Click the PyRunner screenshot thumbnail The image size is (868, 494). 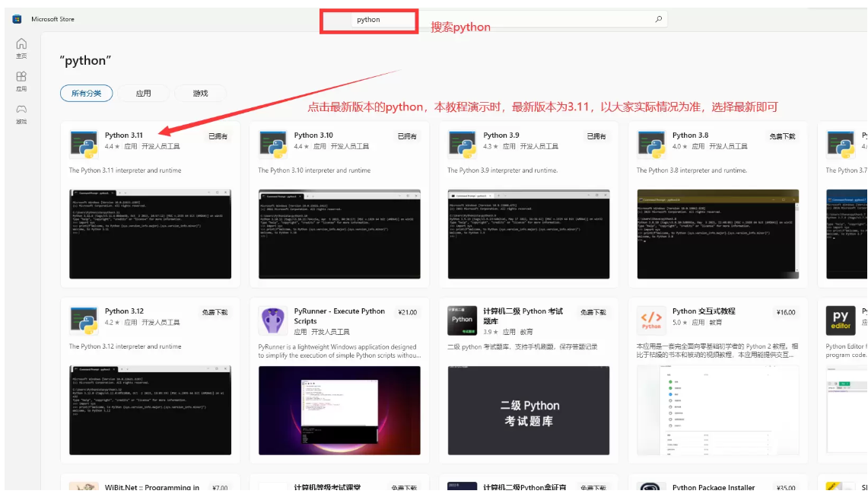(339, 410)
